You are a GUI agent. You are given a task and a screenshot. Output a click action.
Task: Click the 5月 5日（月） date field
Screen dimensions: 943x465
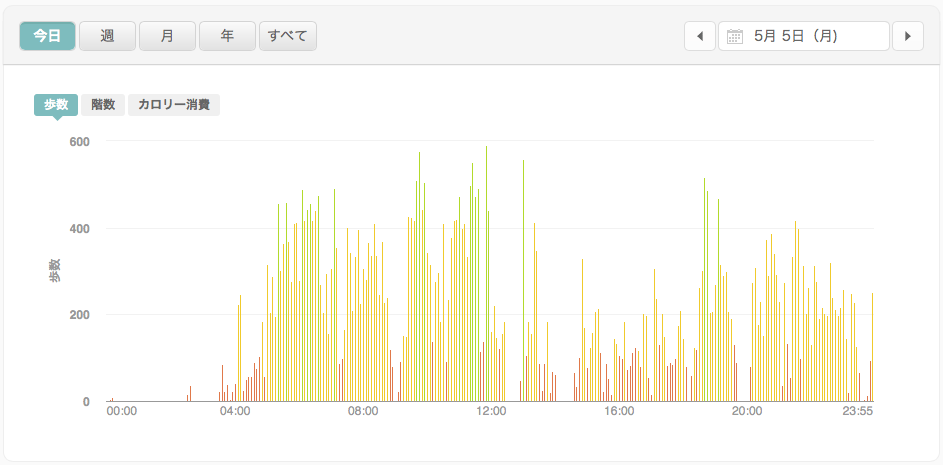803,36
